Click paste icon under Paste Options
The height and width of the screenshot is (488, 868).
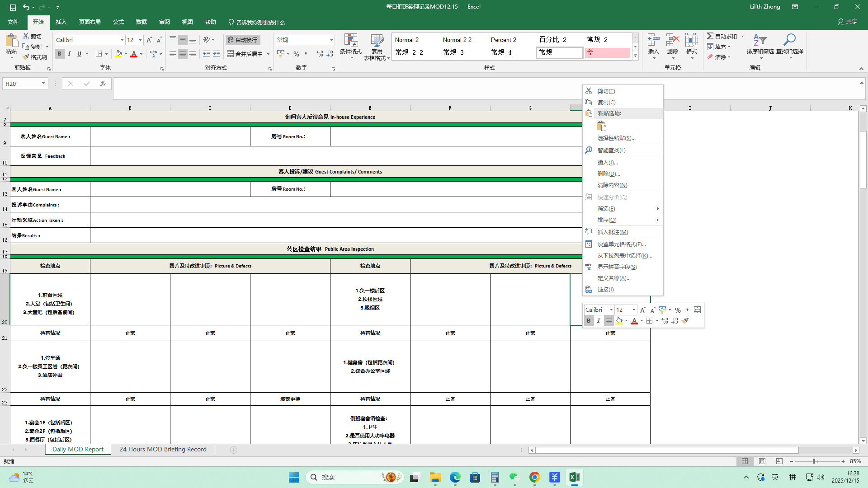pos(601,126)
